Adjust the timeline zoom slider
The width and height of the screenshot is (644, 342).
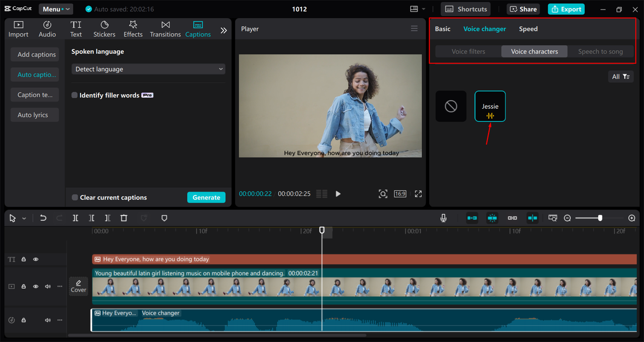coord(600,218)
